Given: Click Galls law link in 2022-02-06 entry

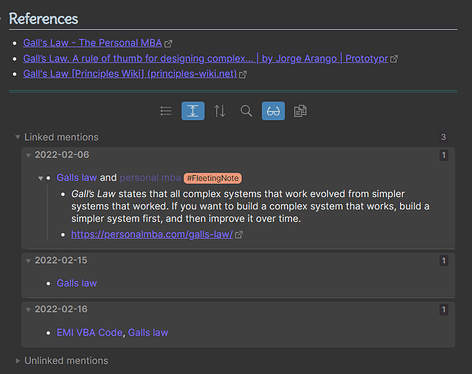Looking at the screenshot, I should click(77, 178).
